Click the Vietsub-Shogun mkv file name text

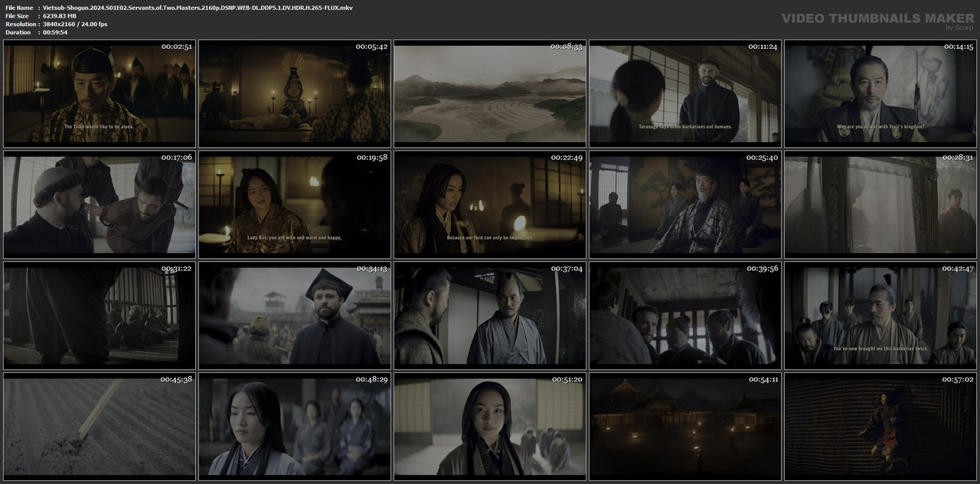click(198, 8)
